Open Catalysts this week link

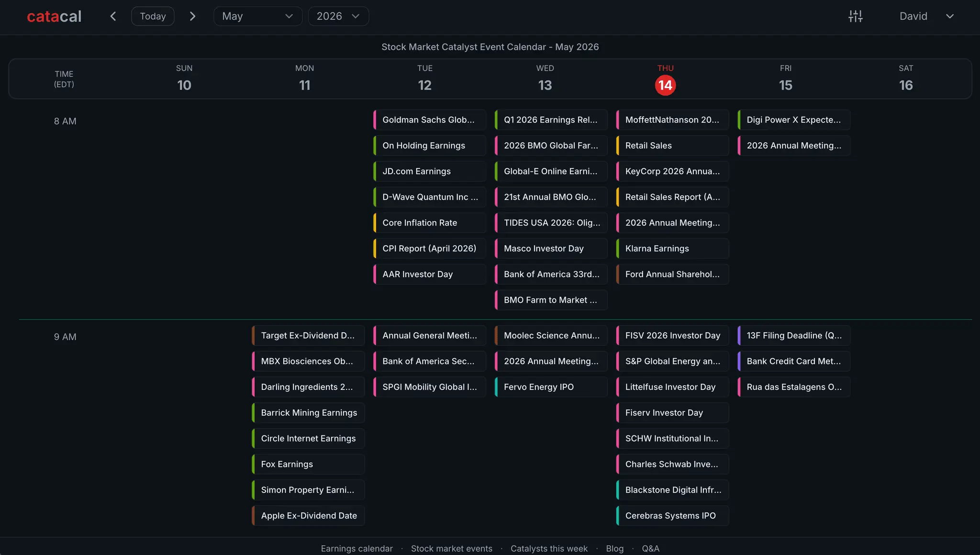[x=549, y=548]
